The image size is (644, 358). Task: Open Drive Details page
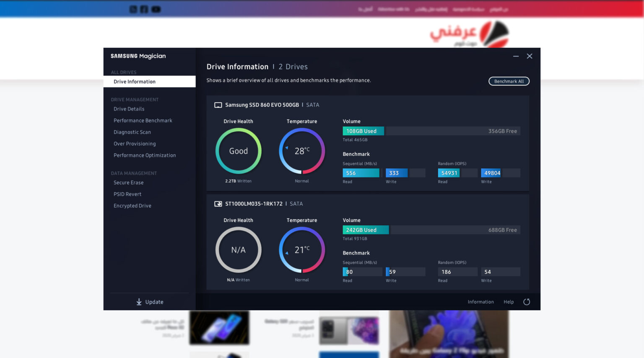129,109
